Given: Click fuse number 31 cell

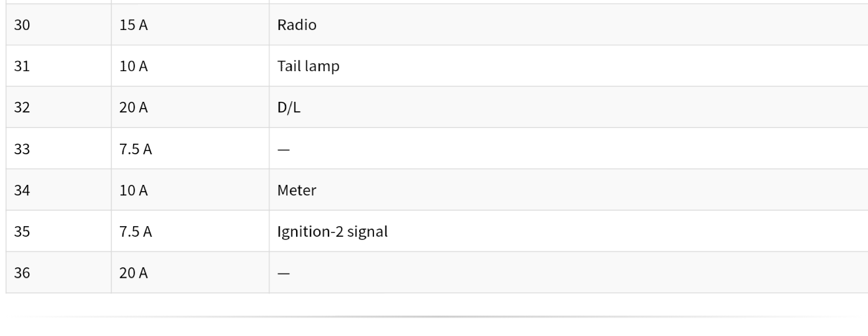Looking at the screenshot, I should (x=59, y=66).
